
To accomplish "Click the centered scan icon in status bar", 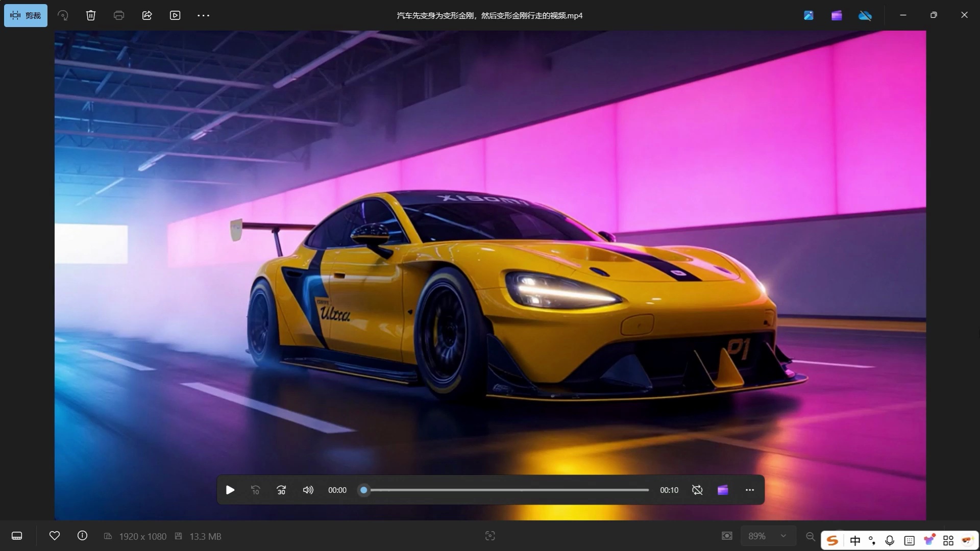I will pyautogui.click(x=490, y=536).
